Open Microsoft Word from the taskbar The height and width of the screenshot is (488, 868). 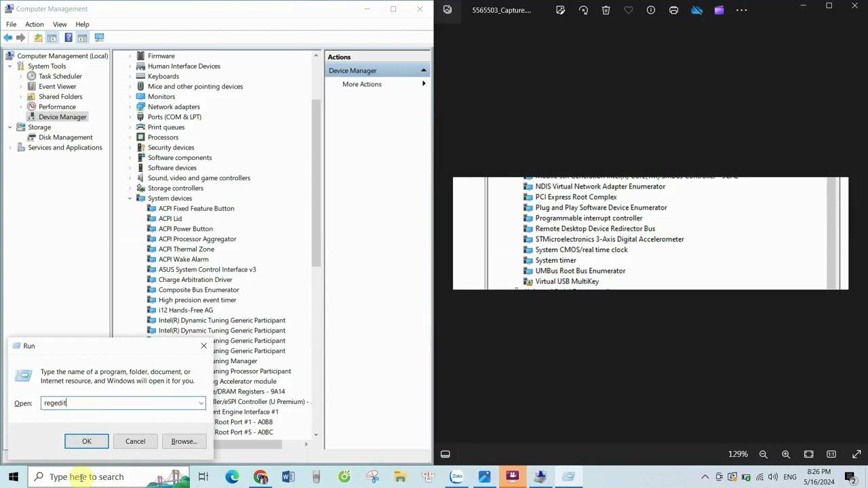288,476
